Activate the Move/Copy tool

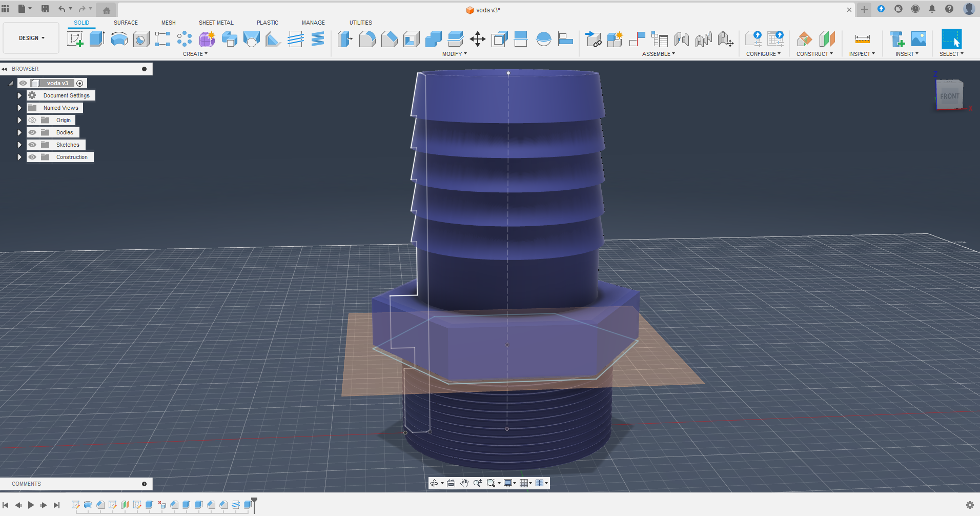pyautogui.click(x=477, y=39)
